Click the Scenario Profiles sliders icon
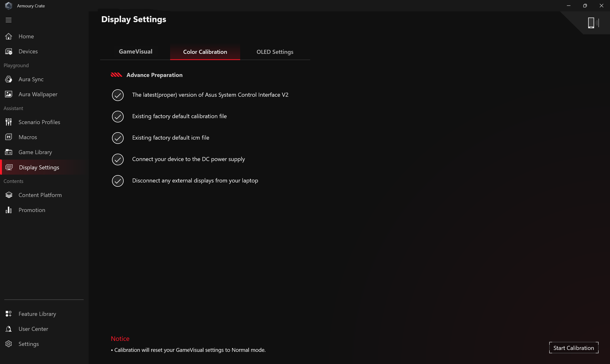The image size is (610, 364). (x=9, y=122)
